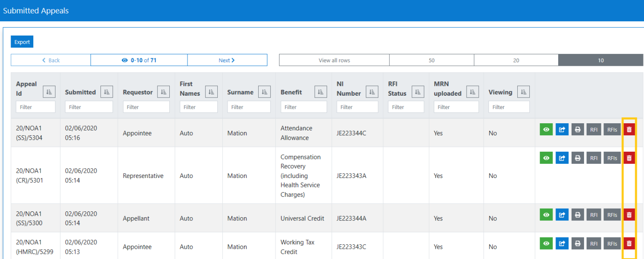Show 10 rows per page
This screenshot has width=644, height=259.
601,60
